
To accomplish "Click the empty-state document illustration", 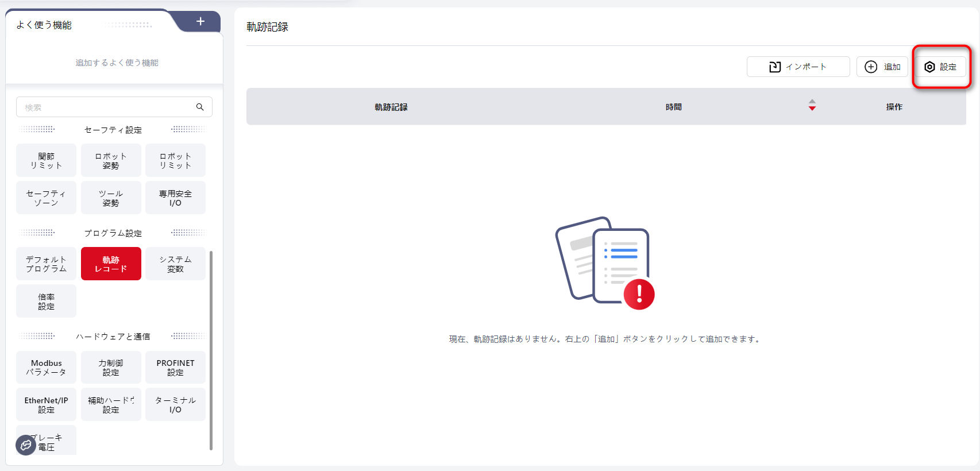I will pos(605,263).
